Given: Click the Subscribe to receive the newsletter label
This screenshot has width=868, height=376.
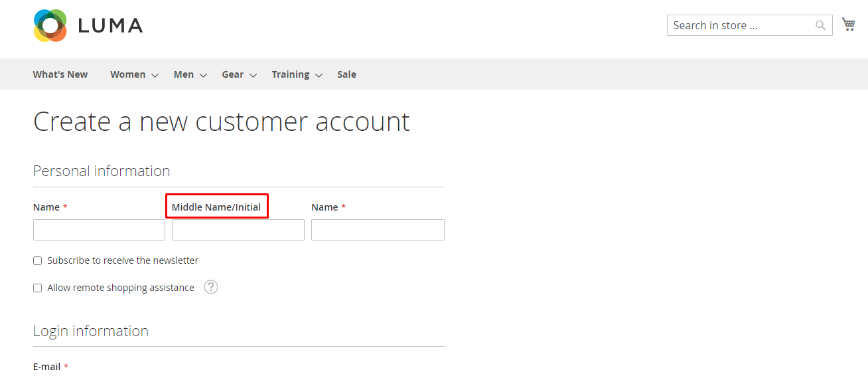Looking at the screenshot, I should 123,260.
